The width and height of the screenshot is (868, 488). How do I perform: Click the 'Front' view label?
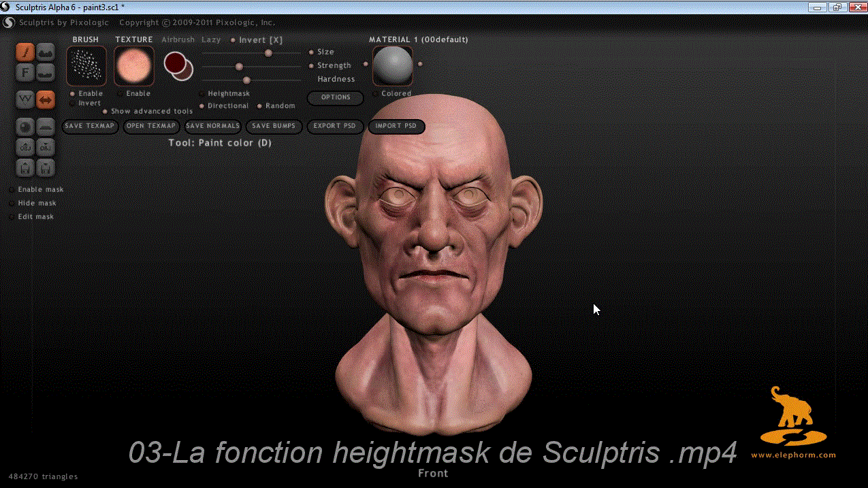click(x=433, y=473)
